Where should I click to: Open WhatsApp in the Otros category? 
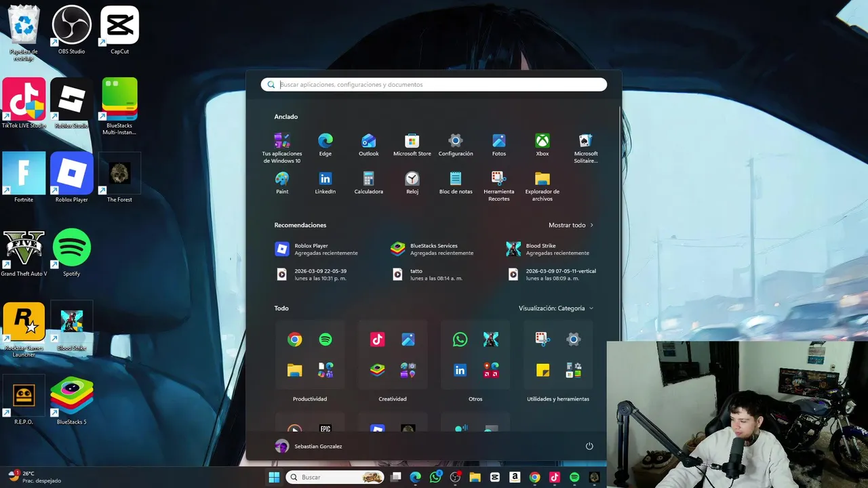pos(460,340)
